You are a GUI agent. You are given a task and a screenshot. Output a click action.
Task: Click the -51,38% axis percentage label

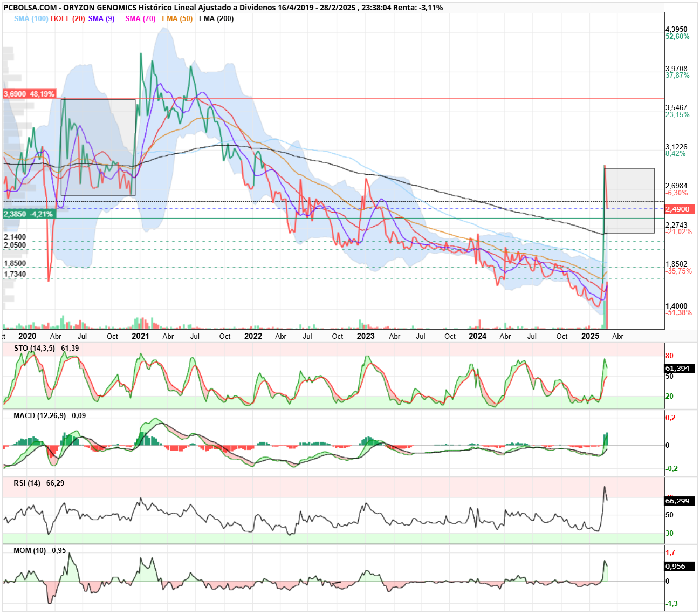678,313
